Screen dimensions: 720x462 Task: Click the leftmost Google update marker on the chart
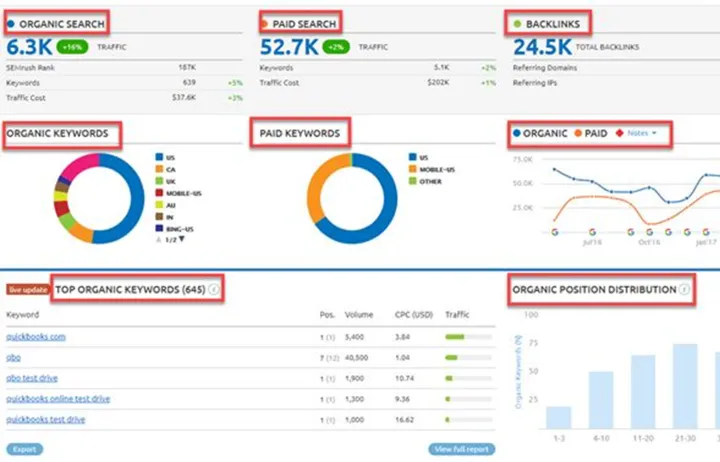tap(555, 232)
